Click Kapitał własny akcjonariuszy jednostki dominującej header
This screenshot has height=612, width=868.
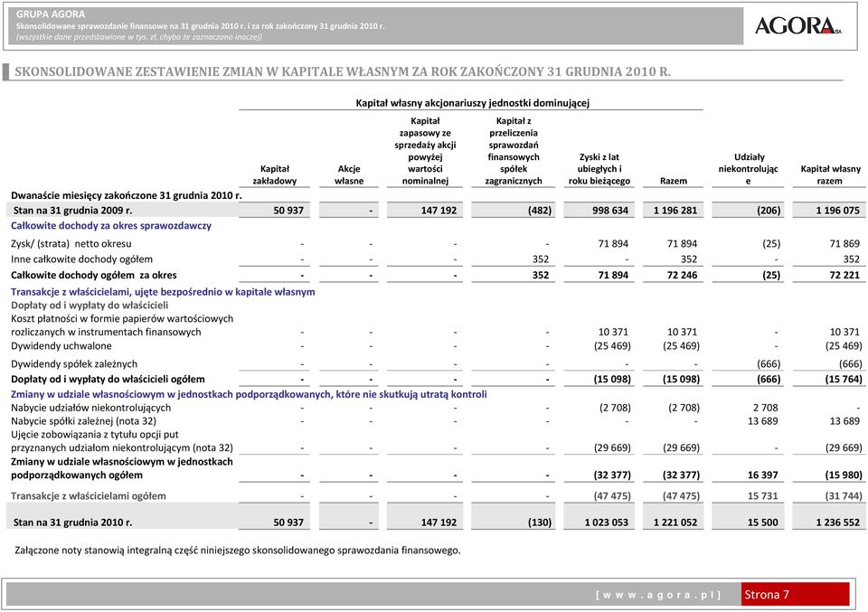point(472,103)
